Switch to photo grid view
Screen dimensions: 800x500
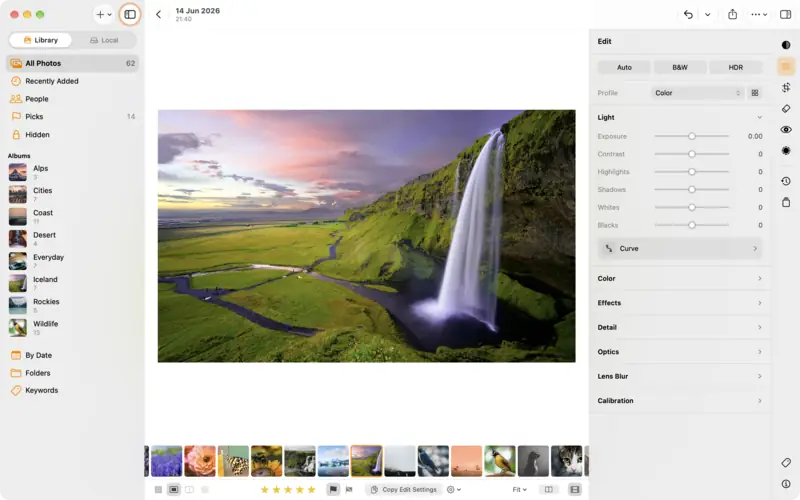point(158,490)
